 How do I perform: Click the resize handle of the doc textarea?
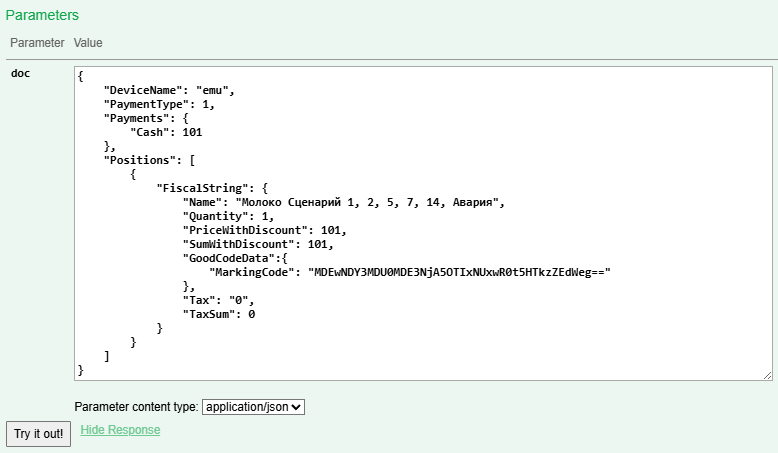pyautogui.click(x=767, y=375)
